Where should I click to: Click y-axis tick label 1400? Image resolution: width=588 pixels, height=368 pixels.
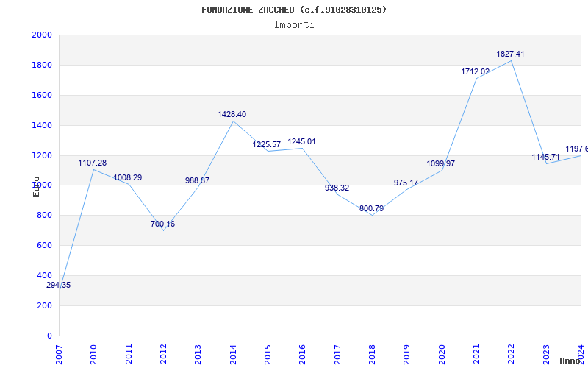click(42, 125)
